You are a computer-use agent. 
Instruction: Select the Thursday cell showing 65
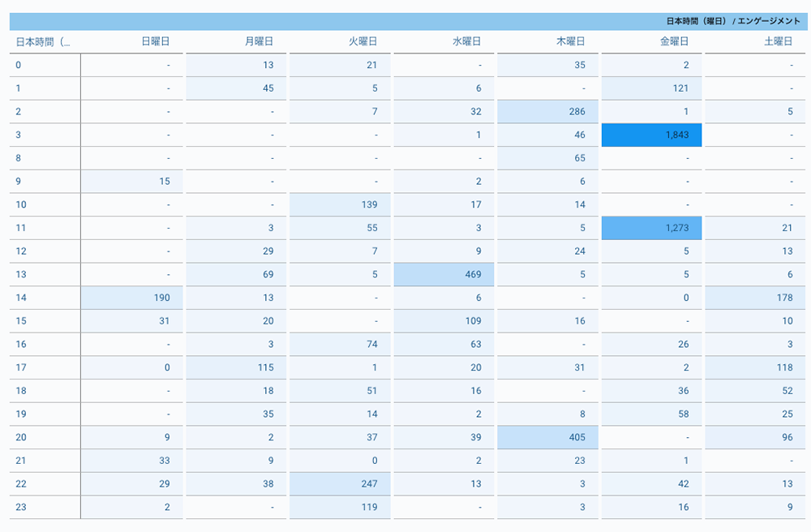[x=547, y=158]
